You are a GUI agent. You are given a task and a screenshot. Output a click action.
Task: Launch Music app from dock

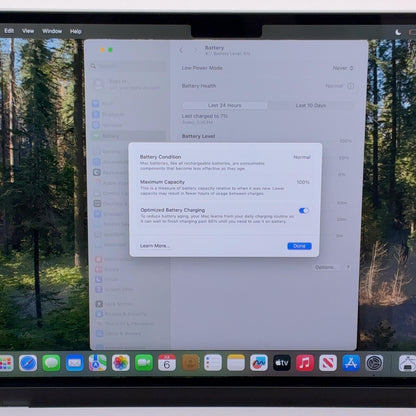coord(305,363)
